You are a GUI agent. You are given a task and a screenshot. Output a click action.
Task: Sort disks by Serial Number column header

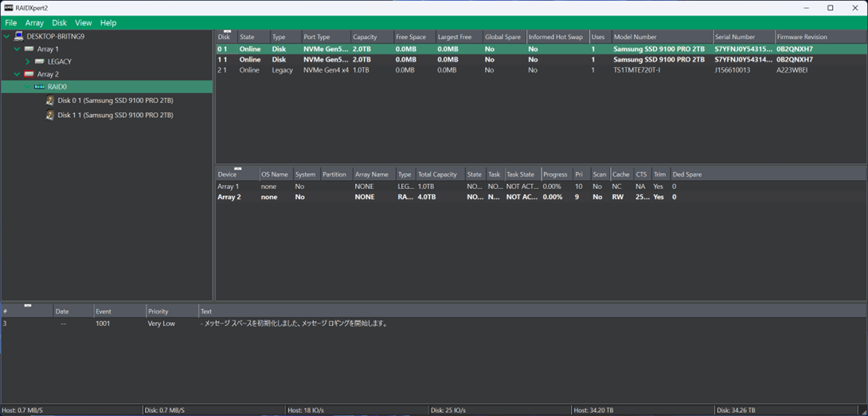click(742, 37)
